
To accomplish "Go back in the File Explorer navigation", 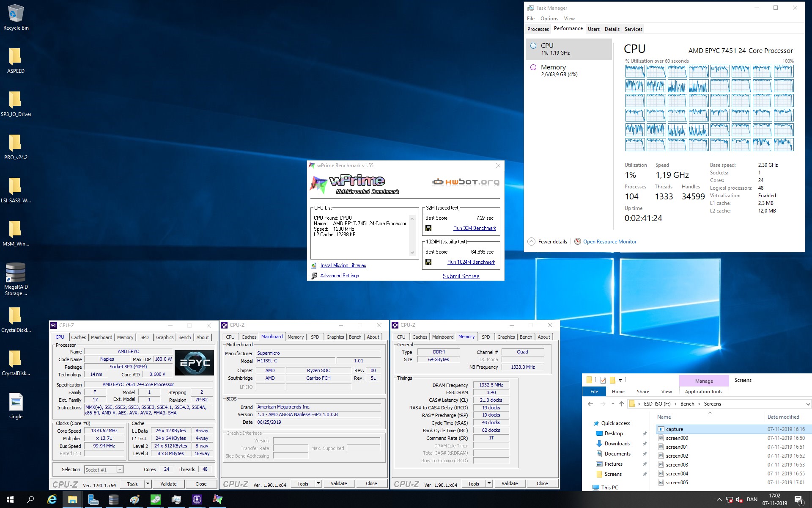I will (590, 404).
